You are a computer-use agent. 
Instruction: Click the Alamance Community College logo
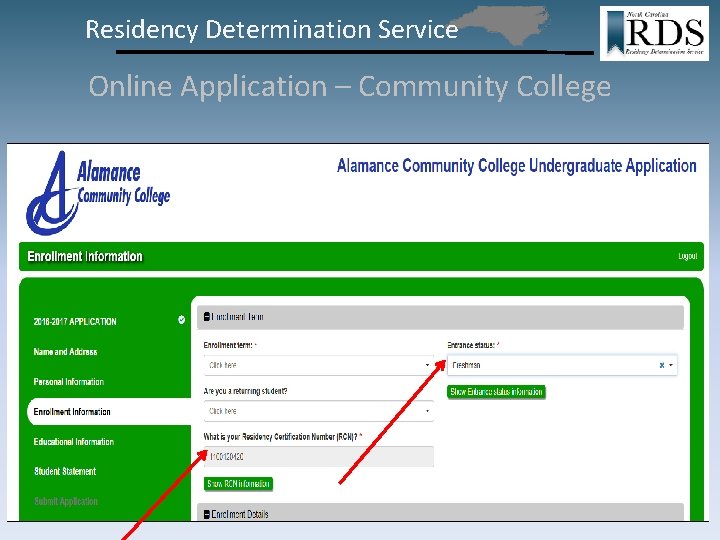98,193
